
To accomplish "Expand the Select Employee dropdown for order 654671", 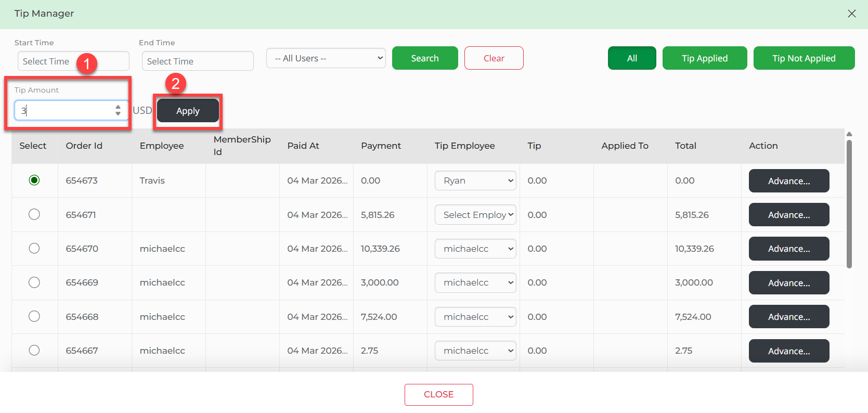I will (x=475, y=215).
